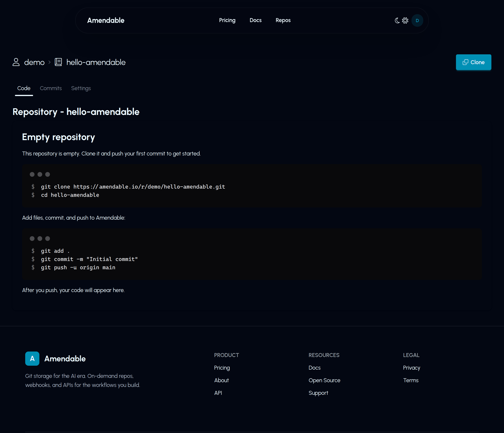The height and width of the screenshot is (433, 504).
Task: Open Pricing in the top navigation
Action: [x=227, y=20]
